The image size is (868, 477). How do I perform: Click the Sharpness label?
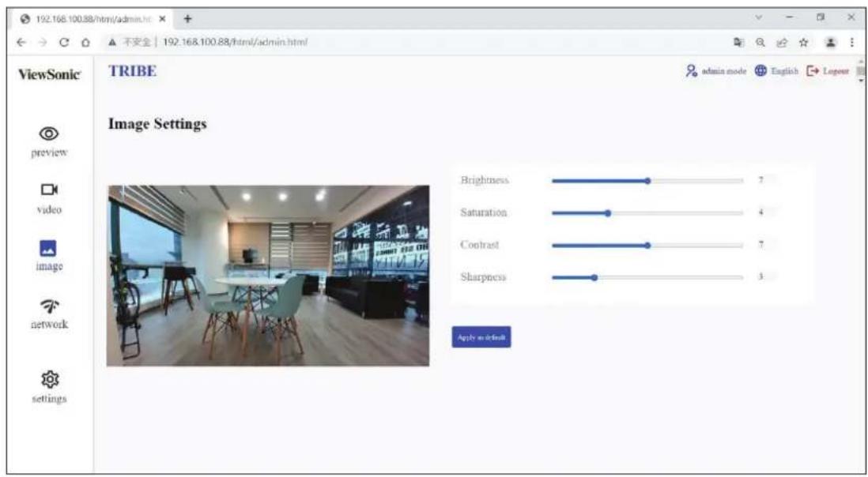tap(483, 277)
